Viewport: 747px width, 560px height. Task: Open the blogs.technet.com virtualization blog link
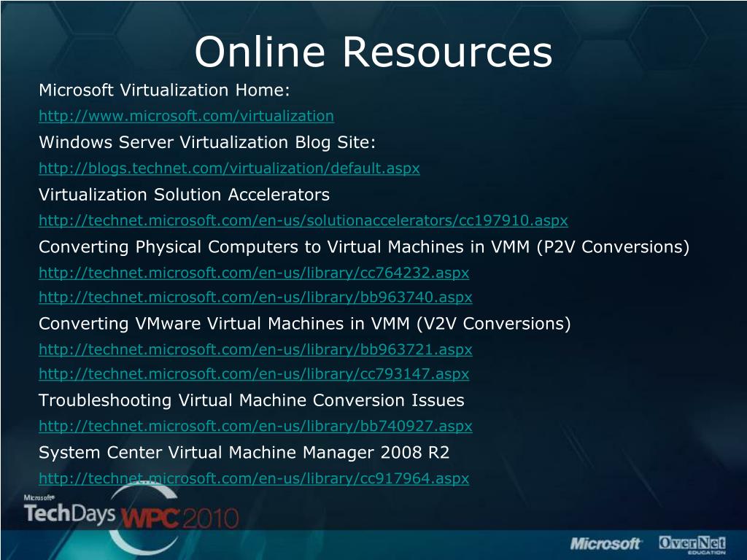click(229, 168)
